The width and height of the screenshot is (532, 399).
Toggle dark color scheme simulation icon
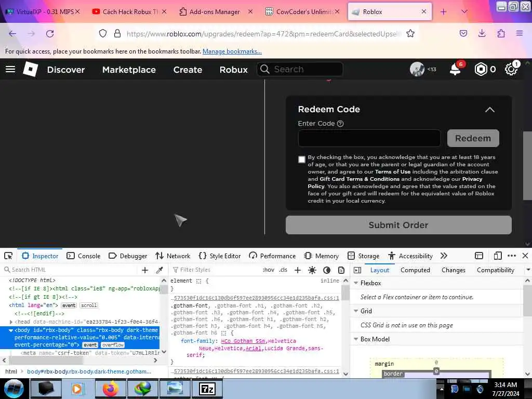click(x=327, y=270)
